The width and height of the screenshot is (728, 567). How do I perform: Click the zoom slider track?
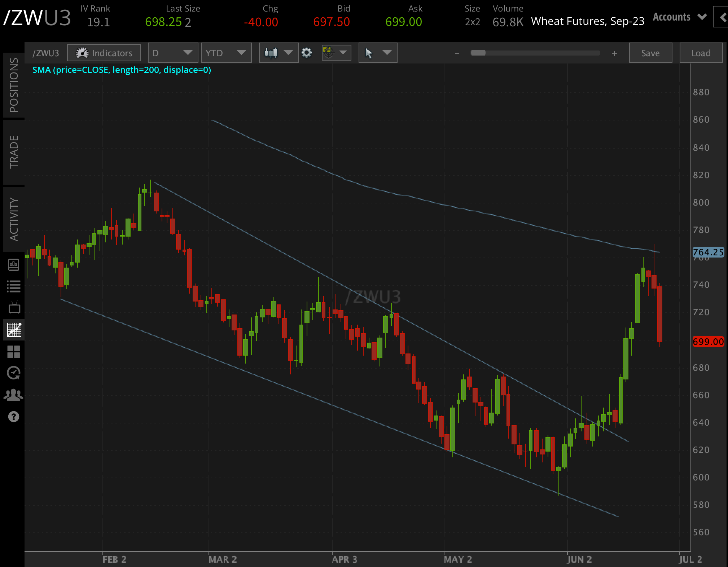point(535,53)
